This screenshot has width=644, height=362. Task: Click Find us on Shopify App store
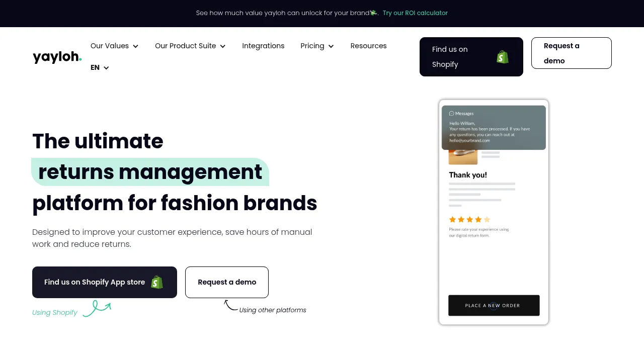click(x=105, y=282)
